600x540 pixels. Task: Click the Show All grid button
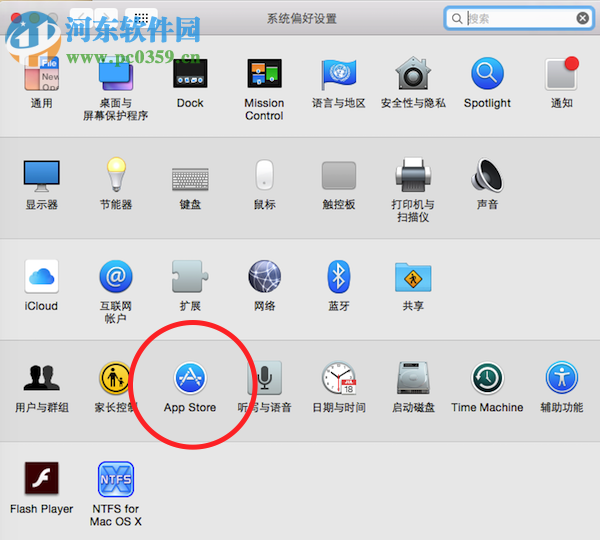141,18
